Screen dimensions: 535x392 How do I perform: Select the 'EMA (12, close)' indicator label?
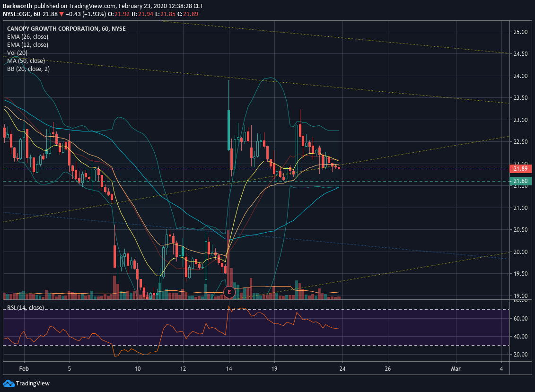coord(27,45)
